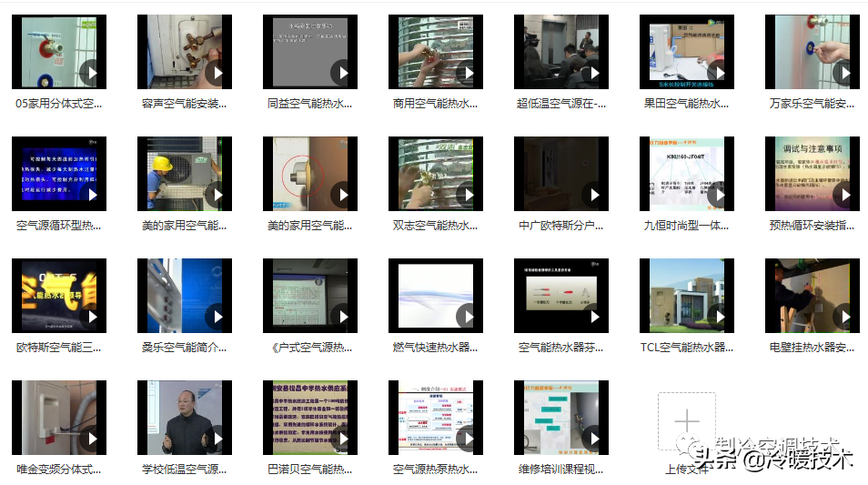Select file name 欧特斯空气能三...
Viewport: 868px width, 485px height.
pyautogui.click(x=58, y=347)
